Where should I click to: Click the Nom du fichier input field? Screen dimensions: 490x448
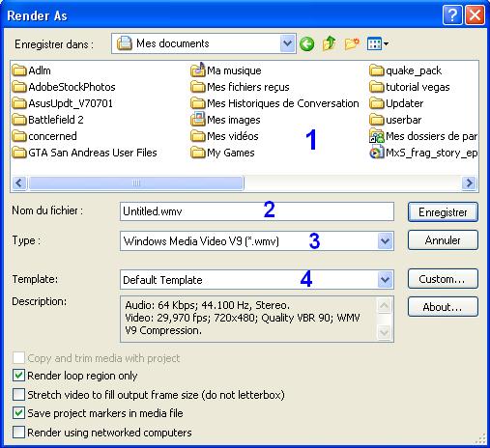257,211
